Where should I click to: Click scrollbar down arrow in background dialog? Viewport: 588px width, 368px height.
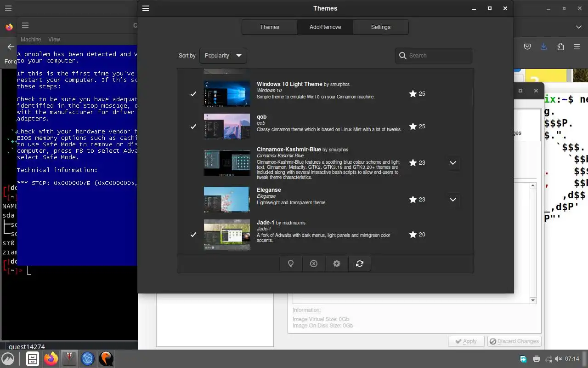533,300
